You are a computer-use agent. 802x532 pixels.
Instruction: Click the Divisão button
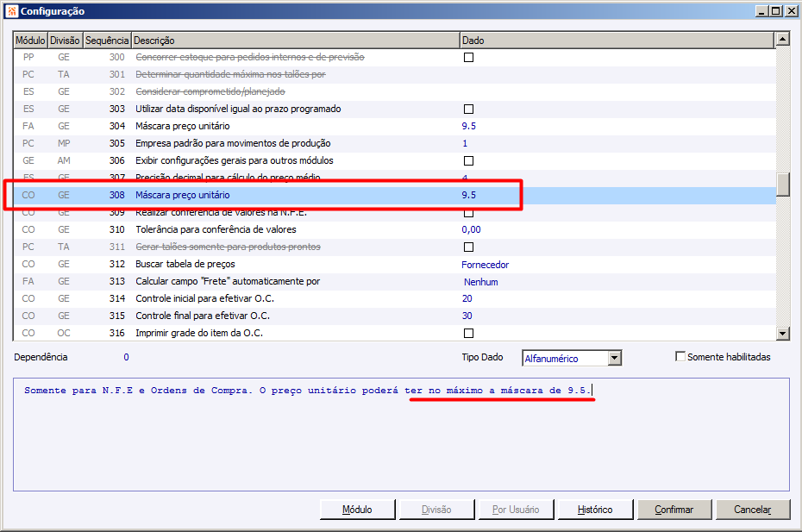click(x=436, y=510)
